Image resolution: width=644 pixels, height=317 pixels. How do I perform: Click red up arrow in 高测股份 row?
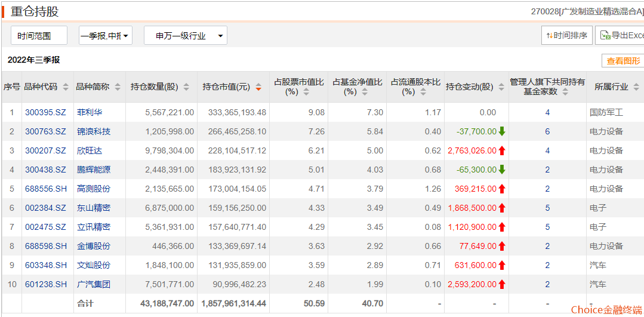point(502,189)
